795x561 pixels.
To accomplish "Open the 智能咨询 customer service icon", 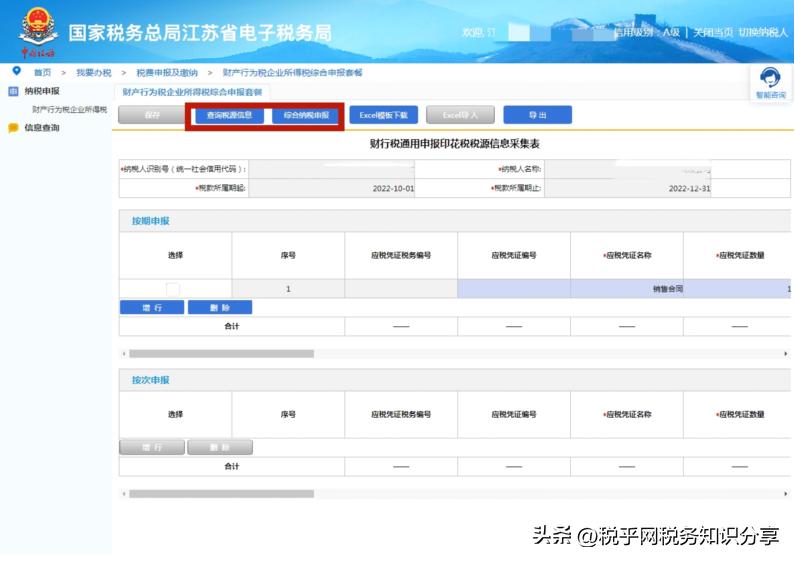I will [x=770, y=83].
